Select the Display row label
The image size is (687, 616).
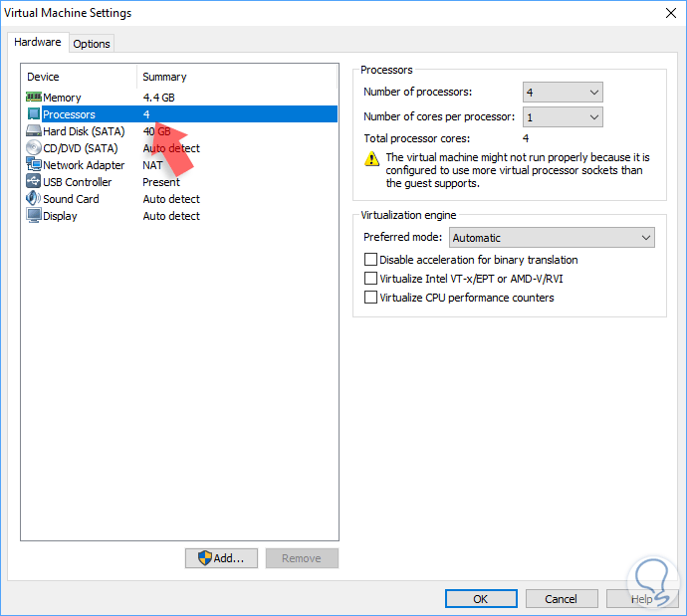tap(60, 216)
